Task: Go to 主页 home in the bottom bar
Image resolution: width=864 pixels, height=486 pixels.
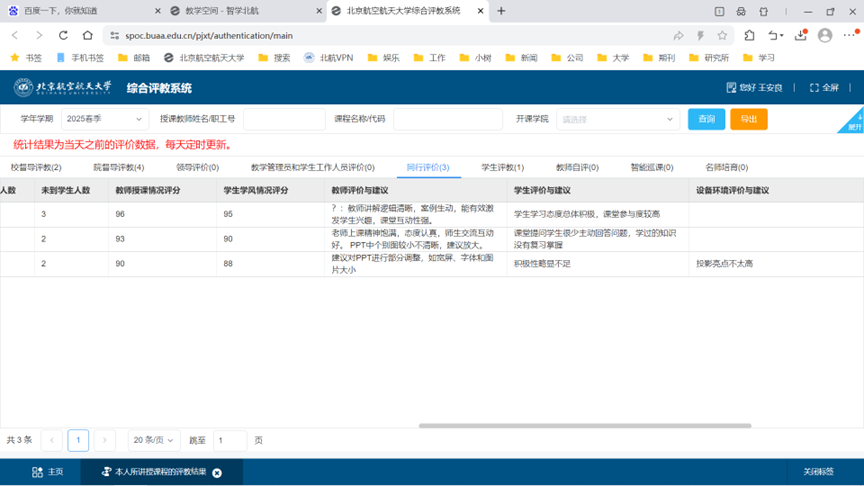Action: 48,472
